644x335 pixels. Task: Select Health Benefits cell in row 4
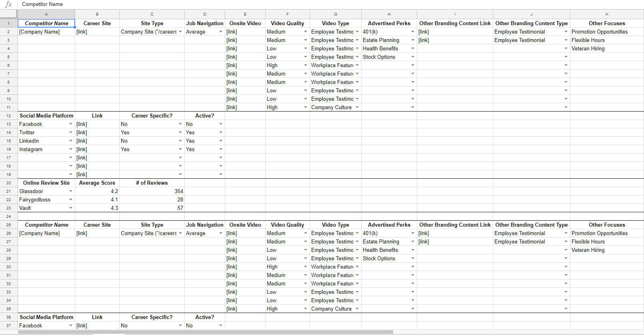tap(389, 48)
